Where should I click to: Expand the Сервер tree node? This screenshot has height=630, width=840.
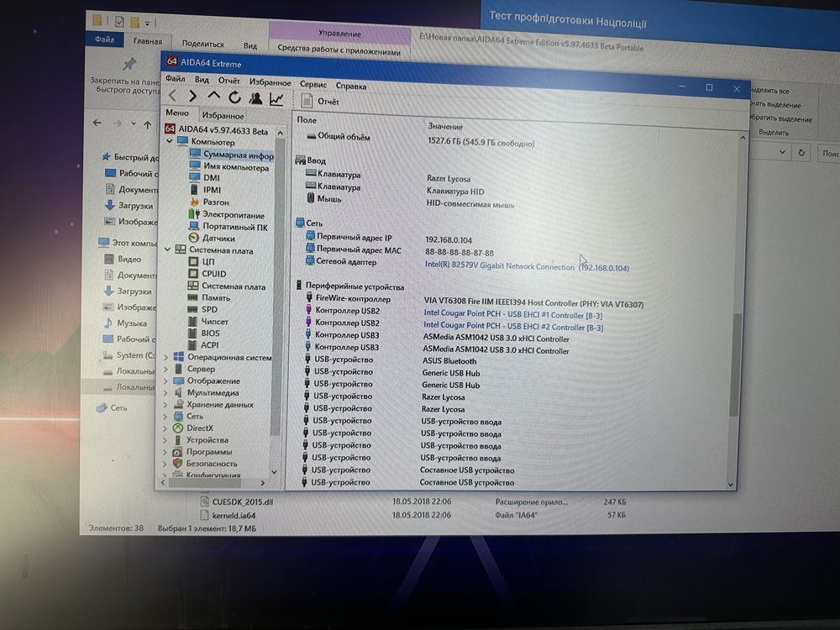[165, 369]
